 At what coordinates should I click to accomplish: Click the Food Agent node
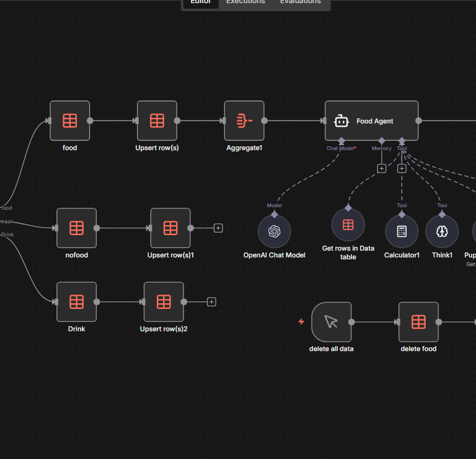(371, 121)
